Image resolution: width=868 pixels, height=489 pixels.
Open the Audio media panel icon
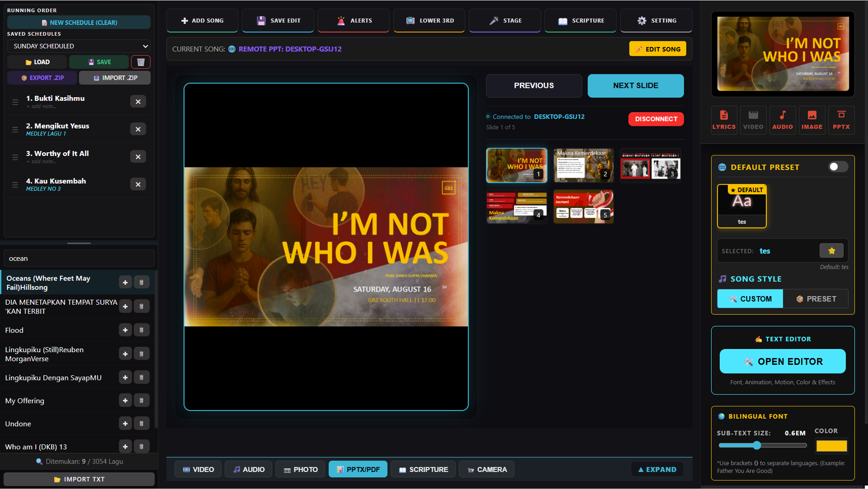point(782,120)
